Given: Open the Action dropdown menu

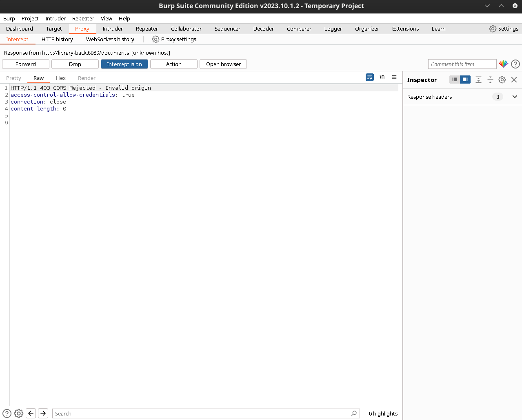Looking at the screenshot, I should pos(173,64).
